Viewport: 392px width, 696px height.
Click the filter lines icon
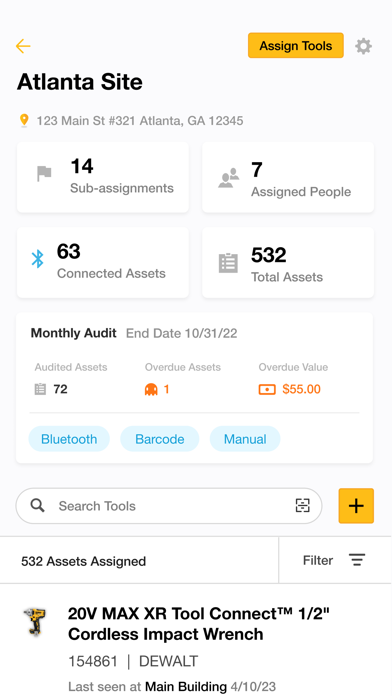(x=356, y=560)
